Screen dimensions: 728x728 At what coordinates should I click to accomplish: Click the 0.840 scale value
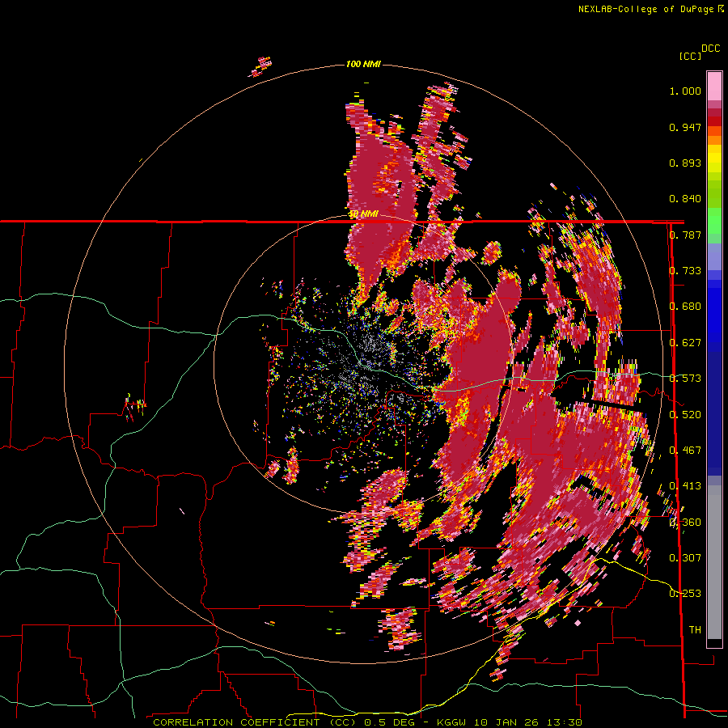click(x=685, y=199)
